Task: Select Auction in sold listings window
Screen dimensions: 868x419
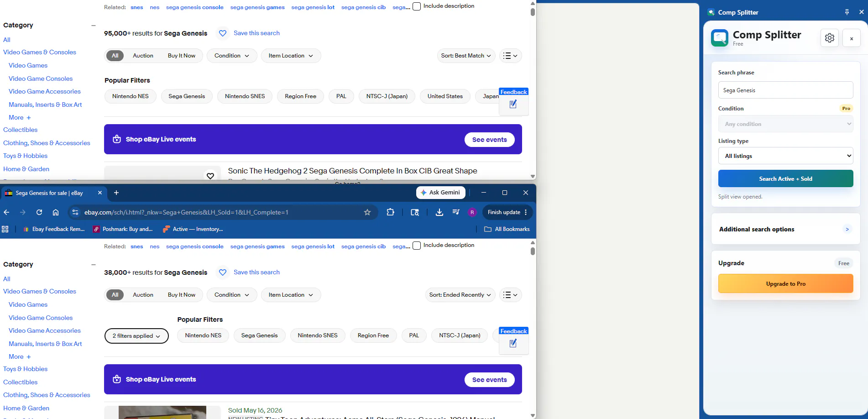Action: pyautogui.click(x=143, y=295)
